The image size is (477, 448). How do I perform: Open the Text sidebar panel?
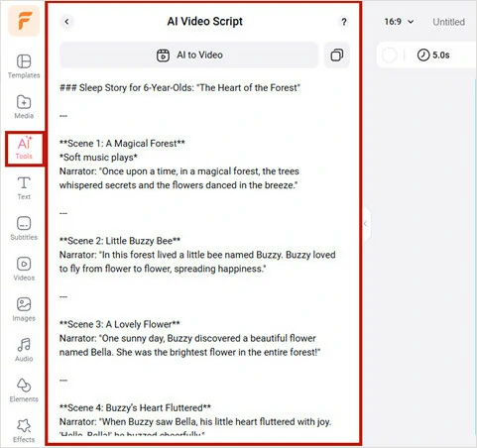[24, 188]
